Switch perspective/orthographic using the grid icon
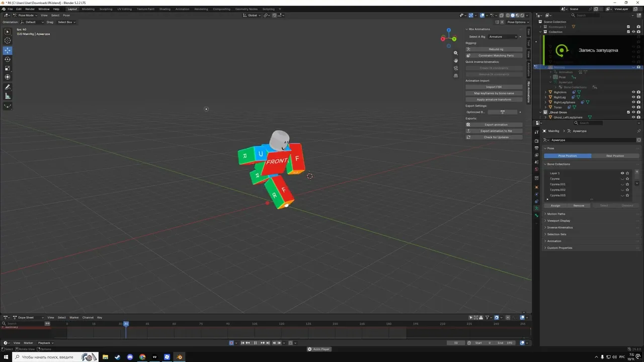644x362 pixels. tap(456, 75)
